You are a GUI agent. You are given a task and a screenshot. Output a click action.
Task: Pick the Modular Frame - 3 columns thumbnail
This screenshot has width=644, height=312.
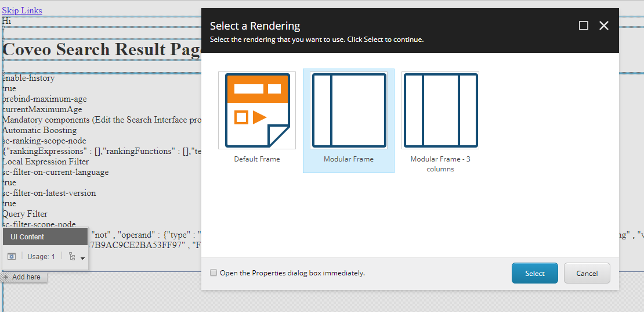(440, 110)
